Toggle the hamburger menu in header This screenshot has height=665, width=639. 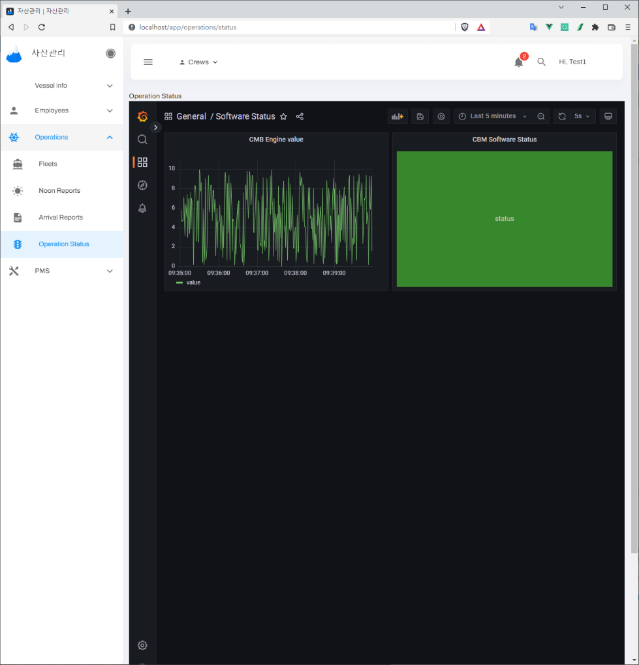[x=148, y=62]
